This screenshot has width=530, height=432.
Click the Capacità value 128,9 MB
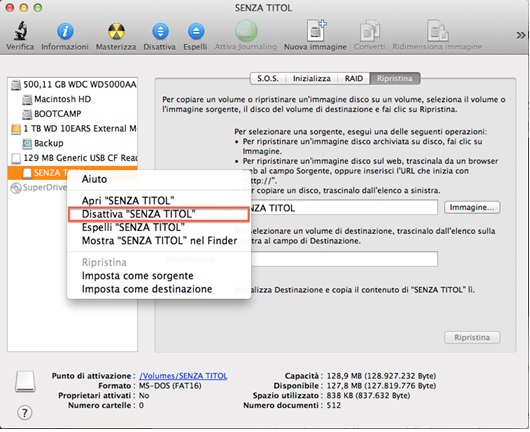pyautogui.click(x=381, y=376)
